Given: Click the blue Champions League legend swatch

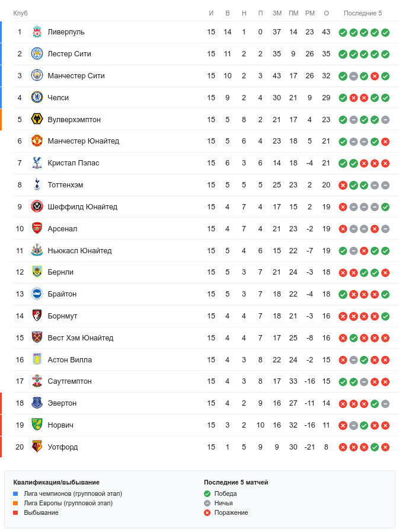Looking at the screenshot, I should (x=16, y=493).
